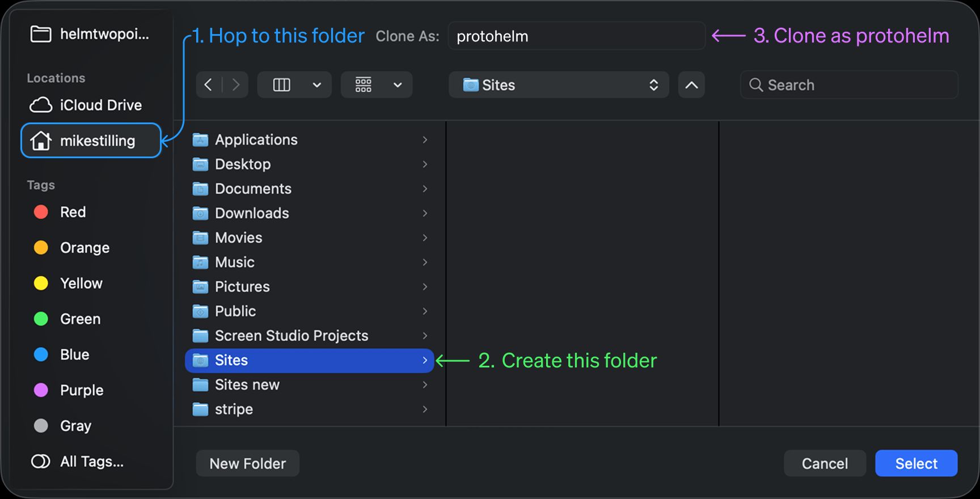Image resolution: width=980 pixels, height=499 pixels.
Task: Click the New Folder button
Action: click(248, 464)
